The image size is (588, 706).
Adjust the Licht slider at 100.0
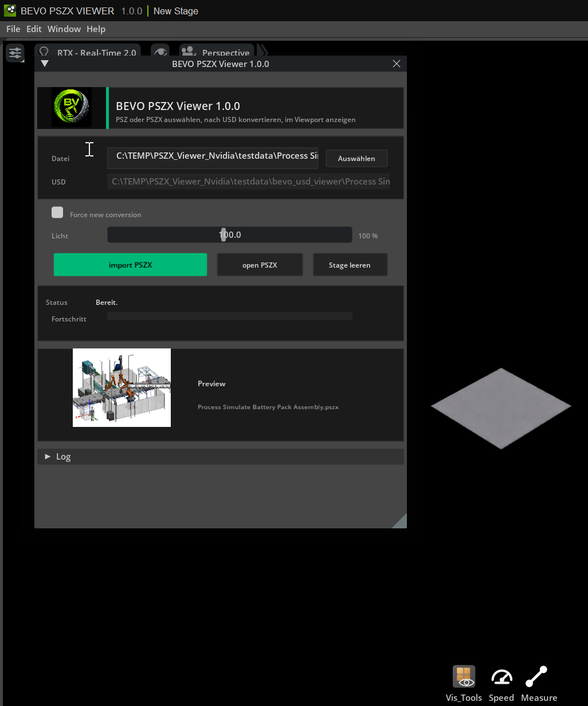click(x=230, y=235)
